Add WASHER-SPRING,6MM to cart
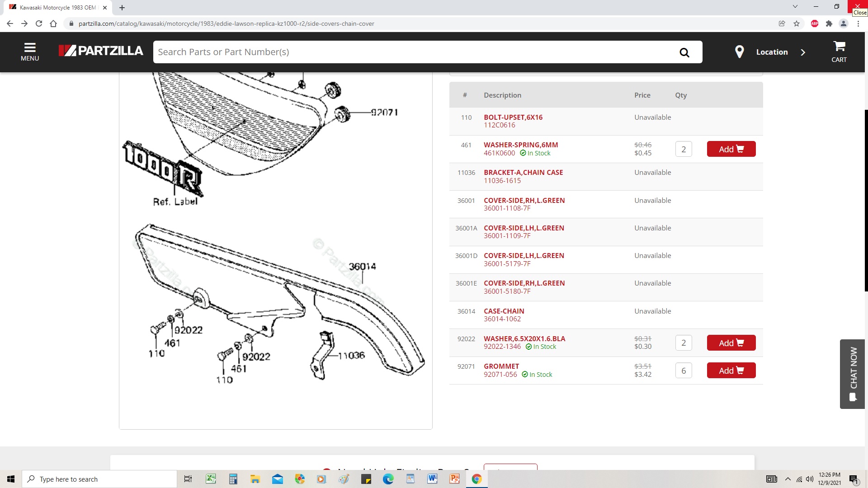The image size is (868, 488). point(731,149)
